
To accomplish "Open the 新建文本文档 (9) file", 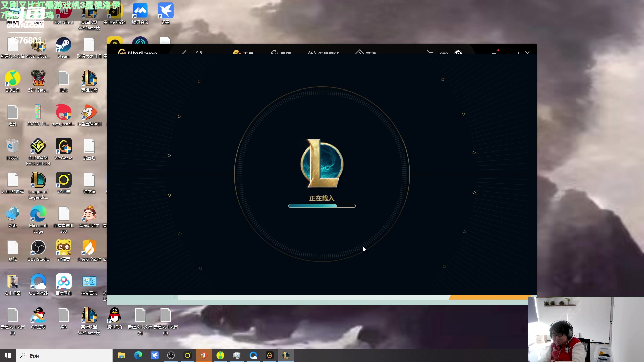I will [x=165, y=321].
